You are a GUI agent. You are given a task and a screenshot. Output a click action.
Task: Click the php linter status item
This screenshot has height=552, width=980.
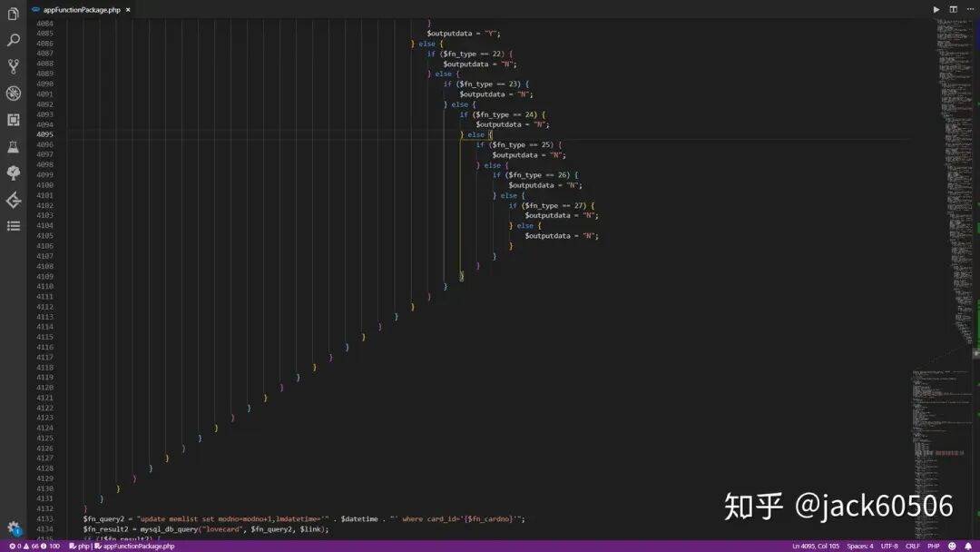(x=79, y=547)
